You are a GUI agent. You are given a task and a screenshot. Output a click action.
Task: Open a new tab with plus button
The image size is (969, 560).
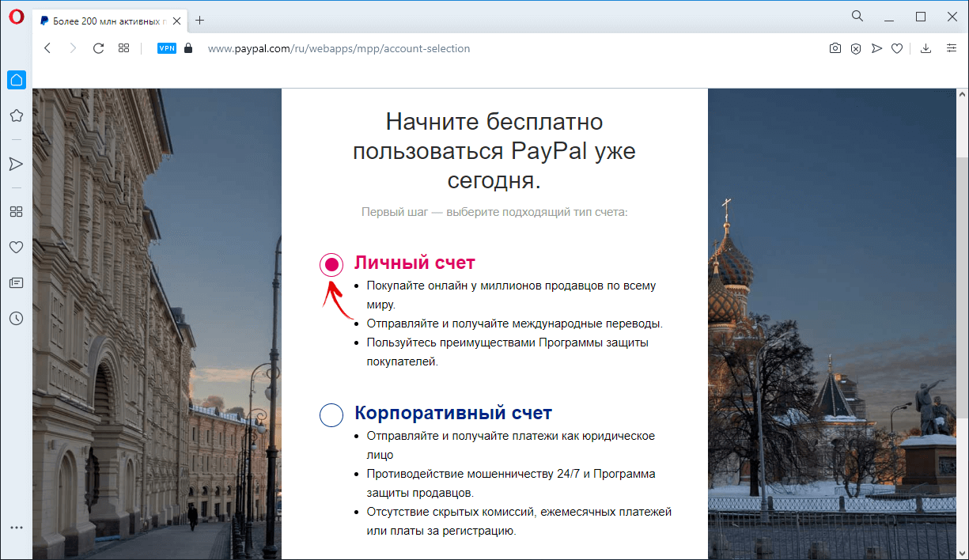pos(199,21)
